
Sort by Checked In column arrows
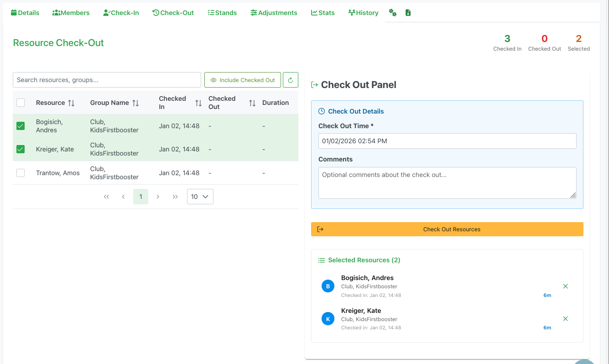coord(198,103)
